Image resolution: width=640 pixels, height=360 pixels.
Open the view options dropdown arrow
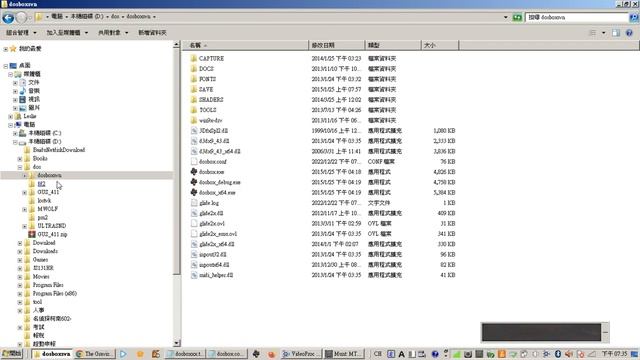click(x=604, y=33)
